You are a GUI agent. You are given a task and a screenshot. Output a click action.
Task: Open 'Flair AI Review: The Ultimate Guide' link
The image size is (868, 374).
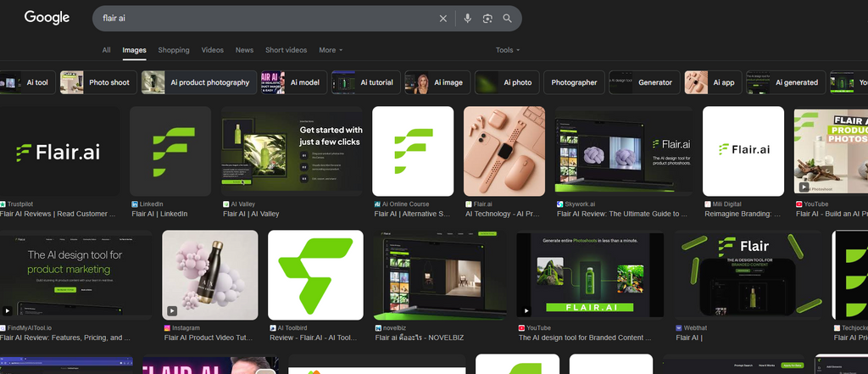click(621, 214)
